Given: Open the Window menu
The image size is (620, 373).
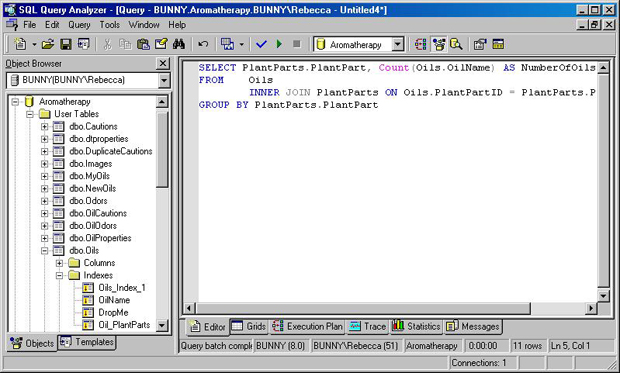Looking at the screenshot, I should (144, 25).
